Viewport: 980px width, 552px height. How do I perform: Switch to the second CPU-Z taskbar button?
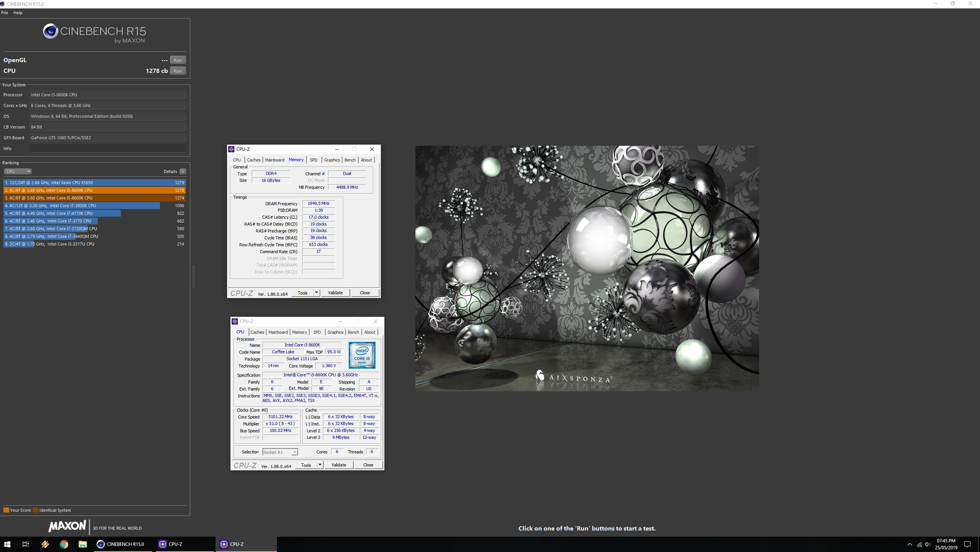pyautogui.click(x=245, y=544)
